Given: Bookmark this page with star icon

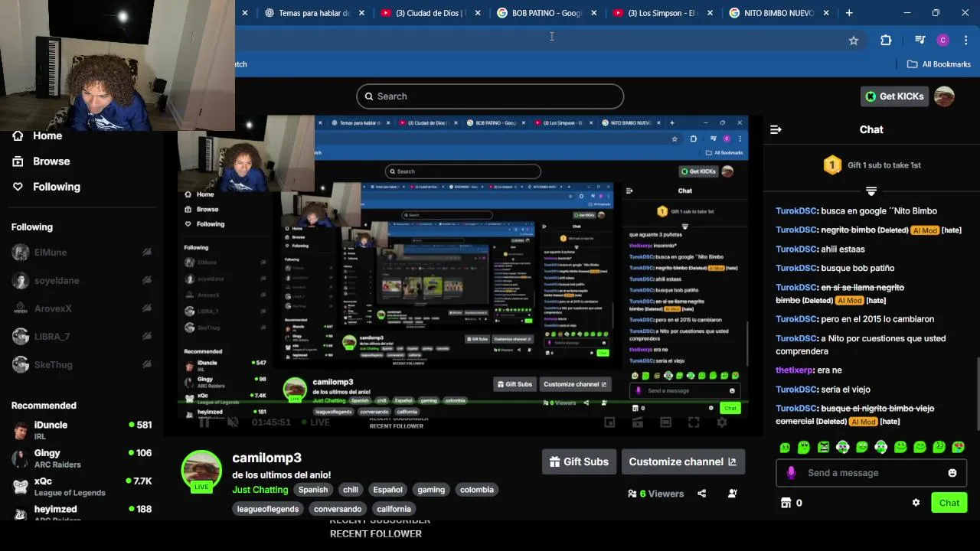Looking at the screenshot, I should click(854, 41).
